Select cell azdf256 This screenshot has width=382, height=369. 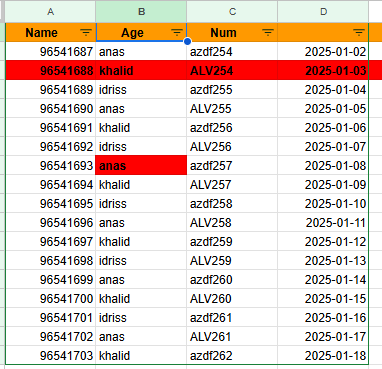[232, 128]
